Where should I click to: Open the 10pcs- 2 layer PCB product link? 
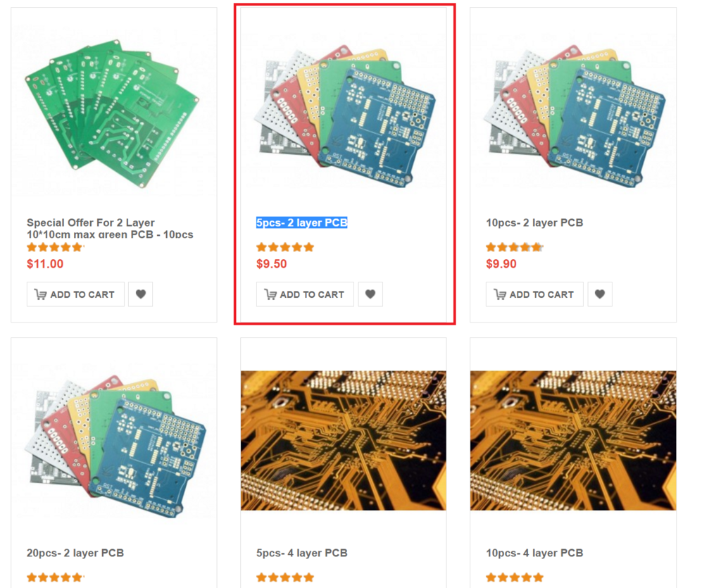(x=534, y=223)
